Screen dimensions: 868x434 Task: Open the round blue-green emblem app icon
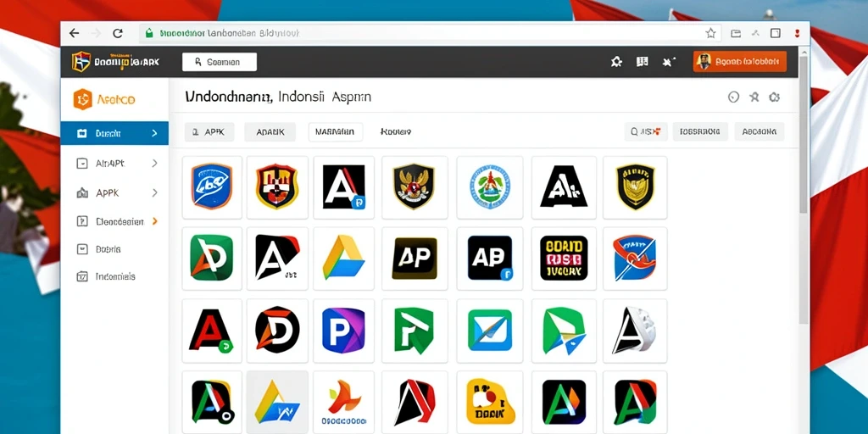click(489, 187)
